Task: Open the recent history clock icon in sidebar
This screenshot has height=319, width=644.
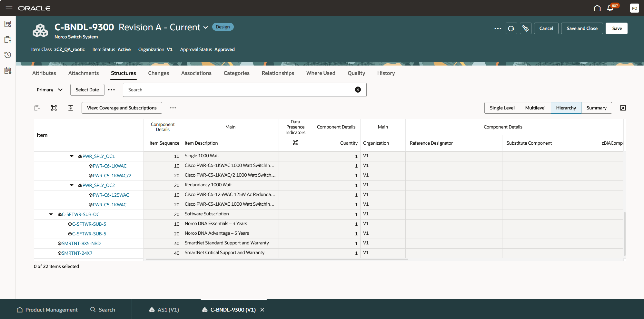Action: [x=8, y=55]
